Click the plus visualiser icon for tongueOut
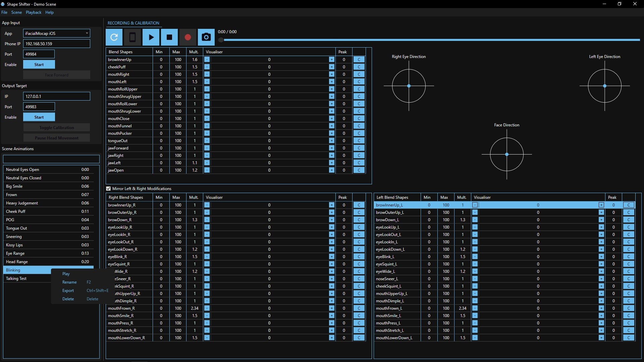This screenshot has width=644, height=362. (332, 140)
